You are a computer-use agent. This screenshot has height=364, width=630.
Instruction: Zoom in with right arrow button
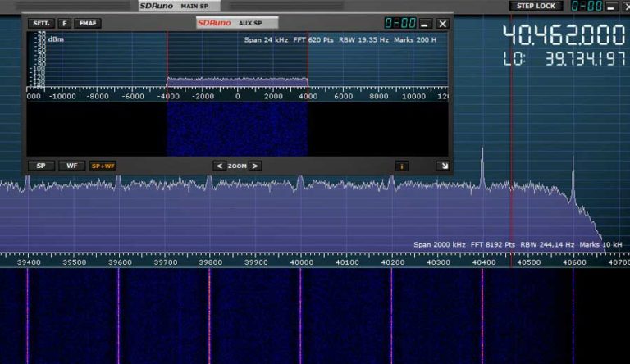click(x=255, y=166)
